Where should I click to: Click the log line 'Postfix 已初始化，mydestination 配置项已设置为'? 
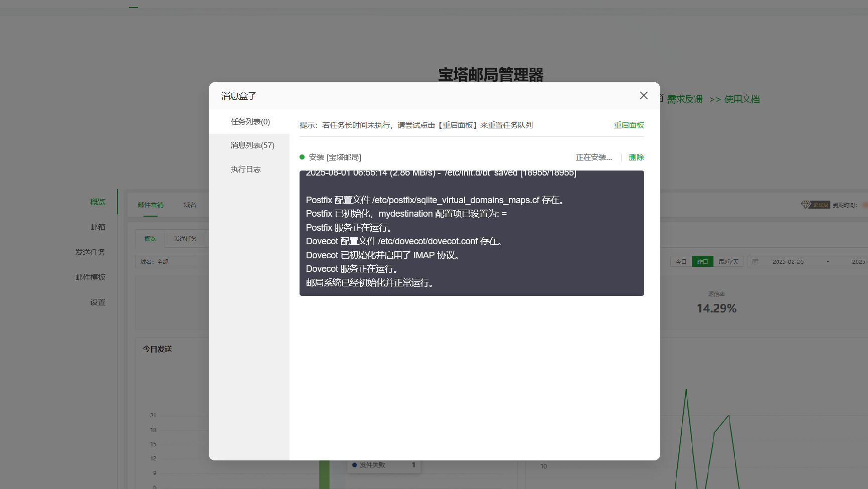coord(406,214)
